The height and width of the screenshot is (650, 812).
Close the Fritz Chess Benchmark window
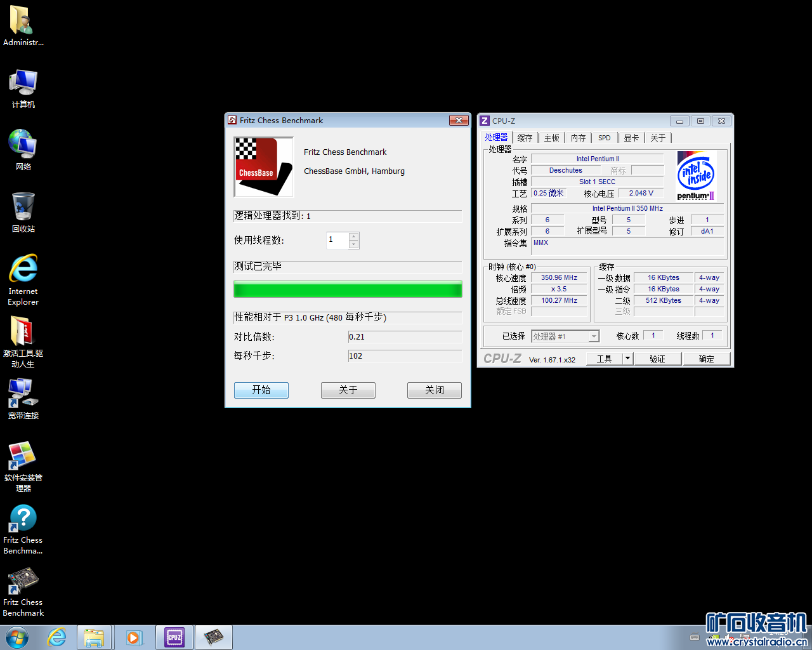[459, 120]
